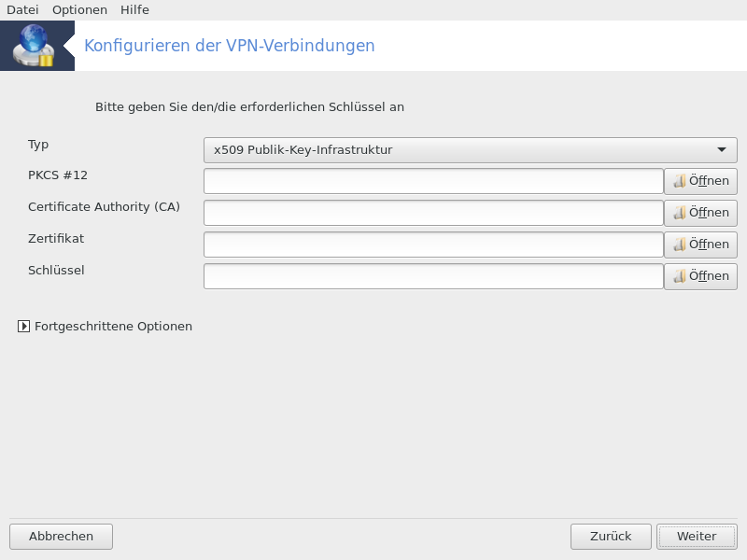Image resolution: width=747 pixels, height=560 pixels.
Task: Focus the PKCS #12 text field
Action: 433,181
